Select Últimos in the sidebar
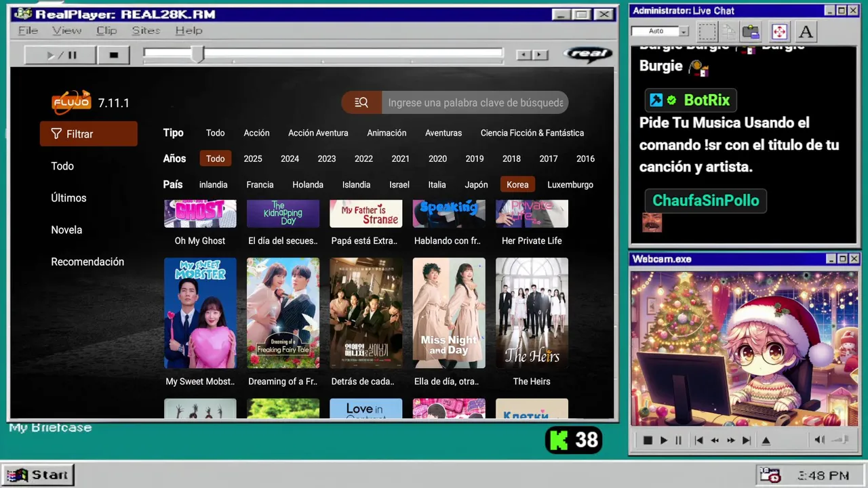 [x=68, y=198]
